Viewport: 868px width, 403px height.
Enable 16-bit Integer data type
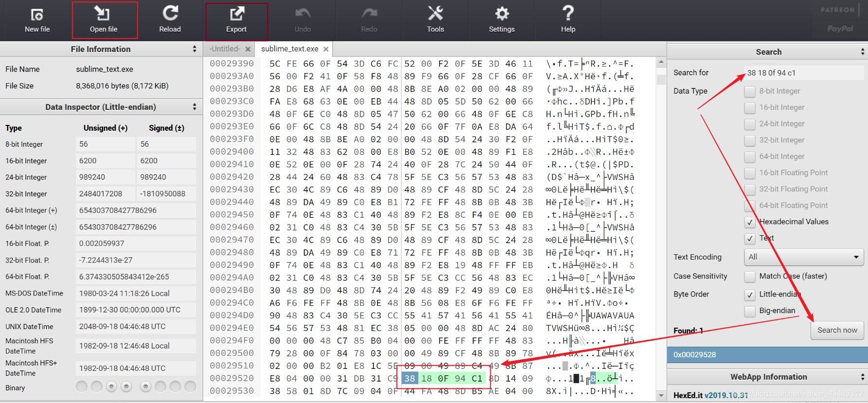750,108
